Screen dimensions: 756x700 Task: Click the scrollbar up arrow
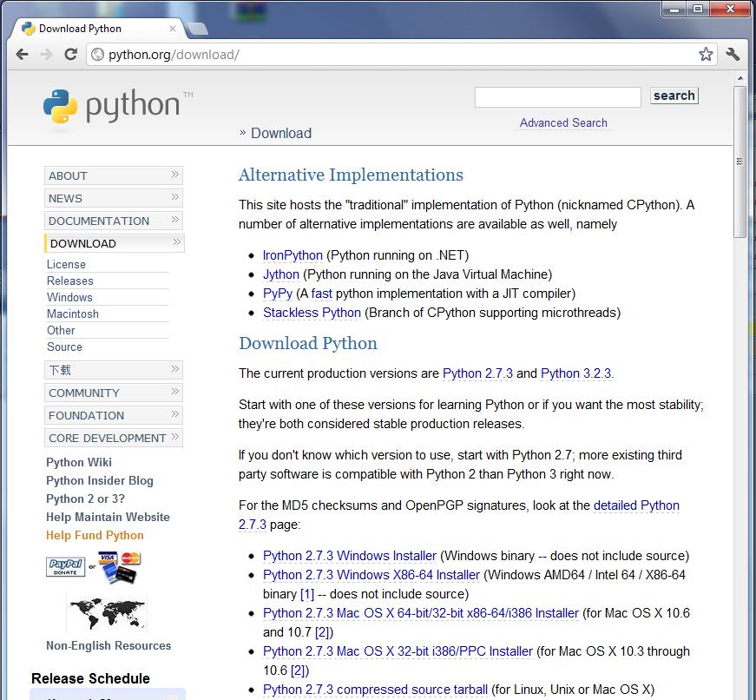coord(740,77)
